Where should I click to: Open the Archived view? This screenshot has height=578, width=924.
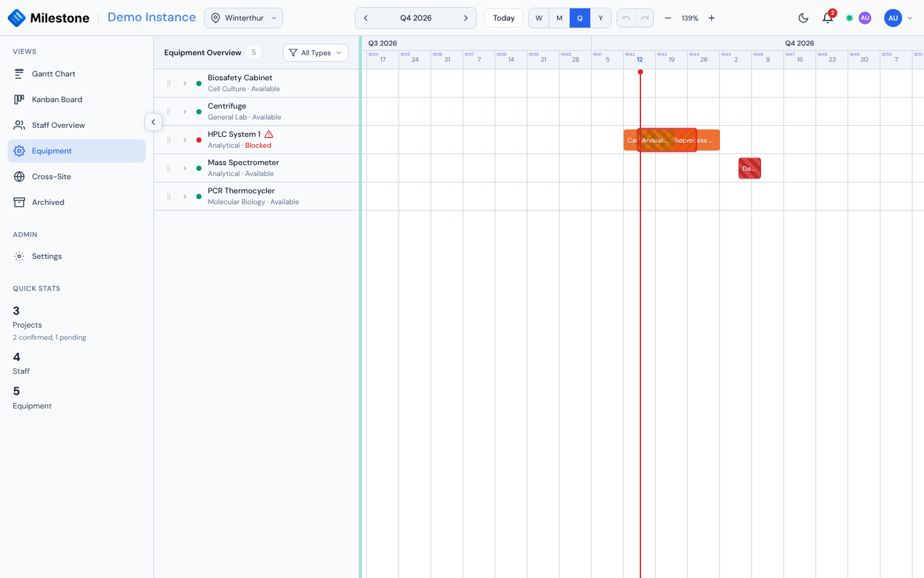(76, 202)
